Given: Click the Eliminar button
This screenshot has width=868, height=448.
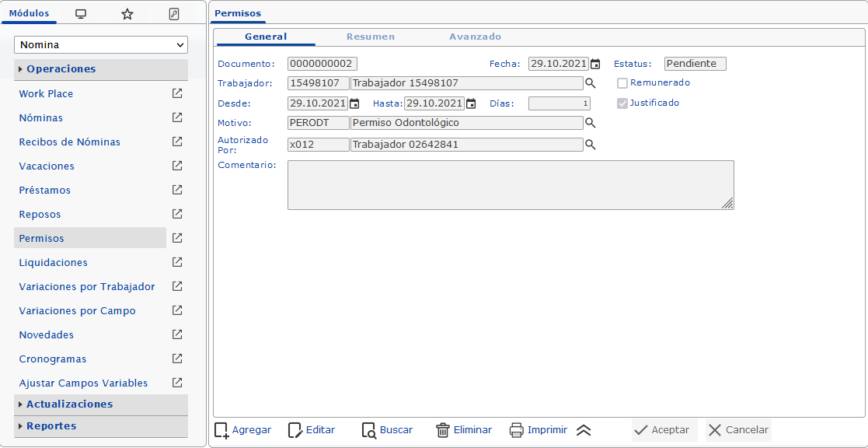Looking at the screenshot, I should point(463,430).
